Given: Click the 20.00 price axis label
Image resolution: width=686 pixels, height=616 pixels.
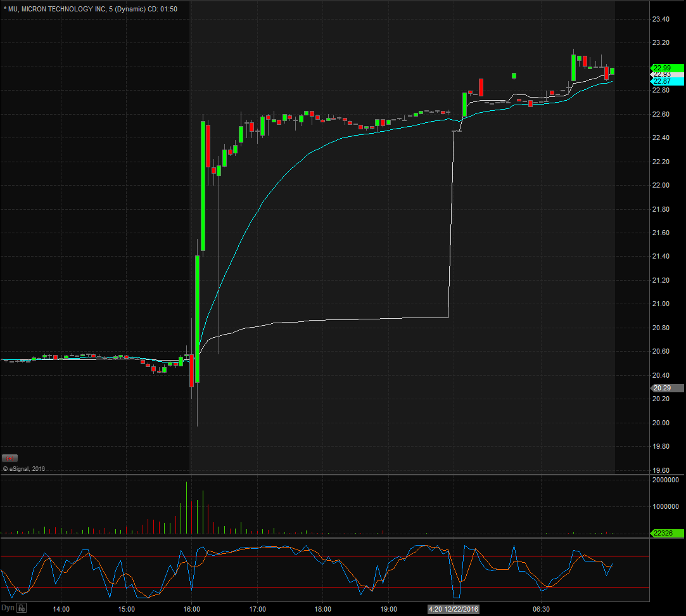Looking at the screenshot, I should point(661,423).
